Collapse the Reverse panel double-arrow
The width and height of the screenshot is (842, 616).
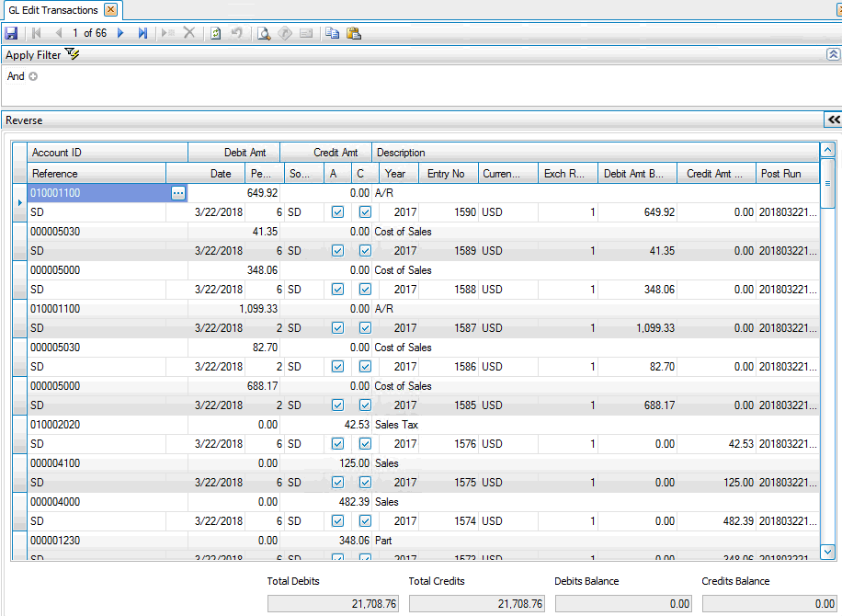(833, 120)
